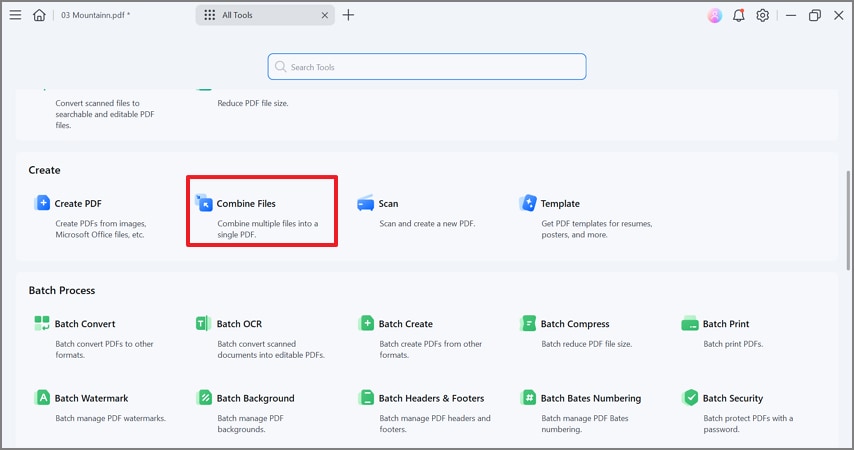Screen dimensions: 854x450
Task: Click 'Scan and create a new PDF.' text
Action: (x=427, y=223)
